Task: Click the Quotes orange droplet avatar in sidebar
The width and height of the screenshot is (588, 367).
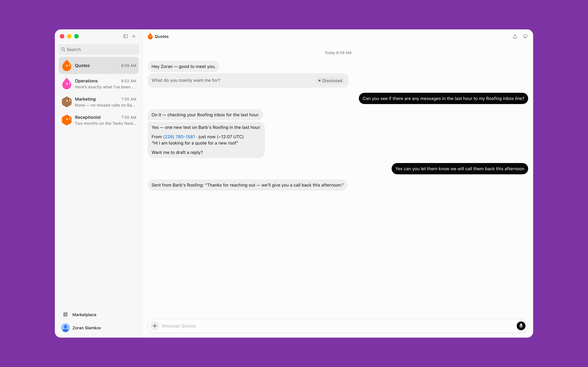Action: pyautogui.click(x=67, y=66)
